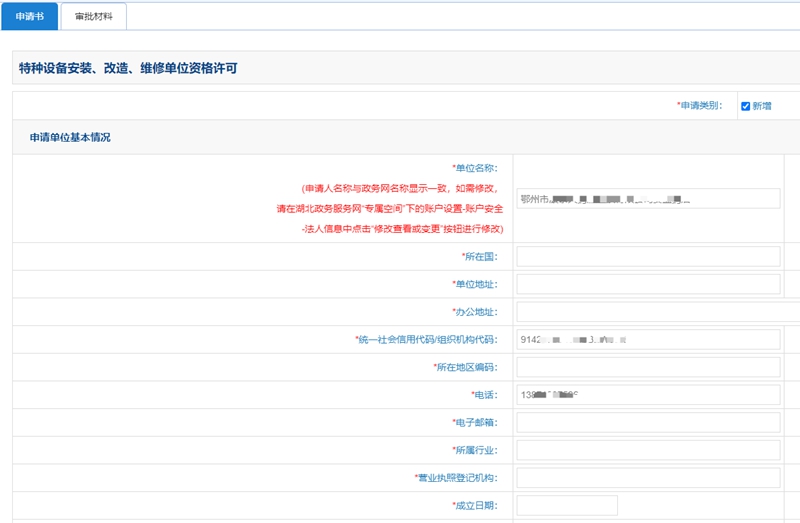Focus the 所在国 text box
The height and width of the screenshot is (523, 800).
coord(648,257)
